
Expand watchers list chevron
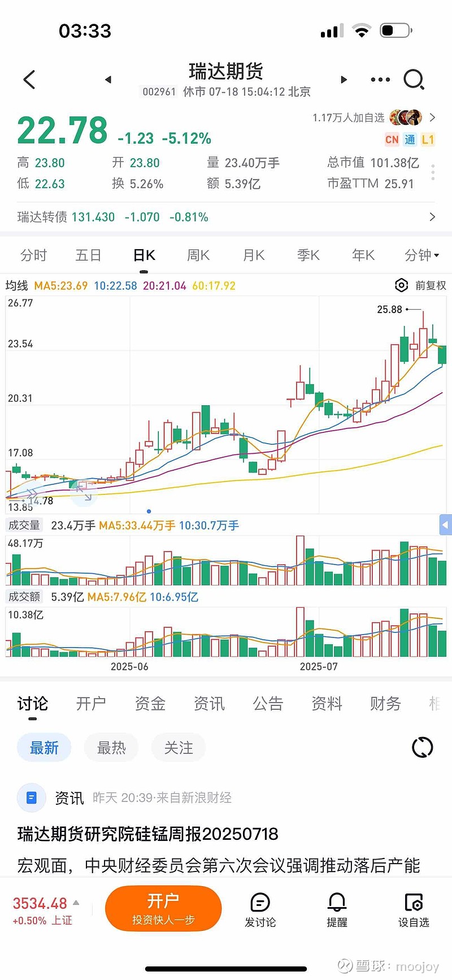point(432,118)
